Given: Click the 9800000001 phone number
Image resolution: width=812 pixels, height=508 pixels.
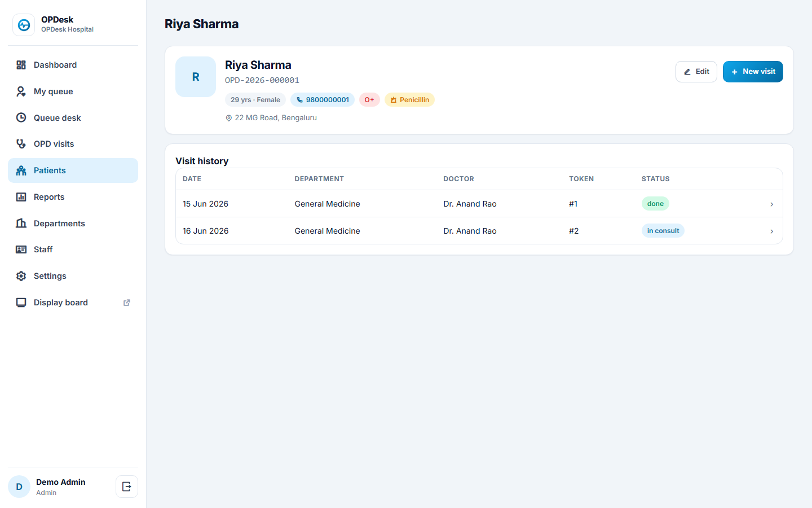Looking at the screenshot, I should 328,100.
